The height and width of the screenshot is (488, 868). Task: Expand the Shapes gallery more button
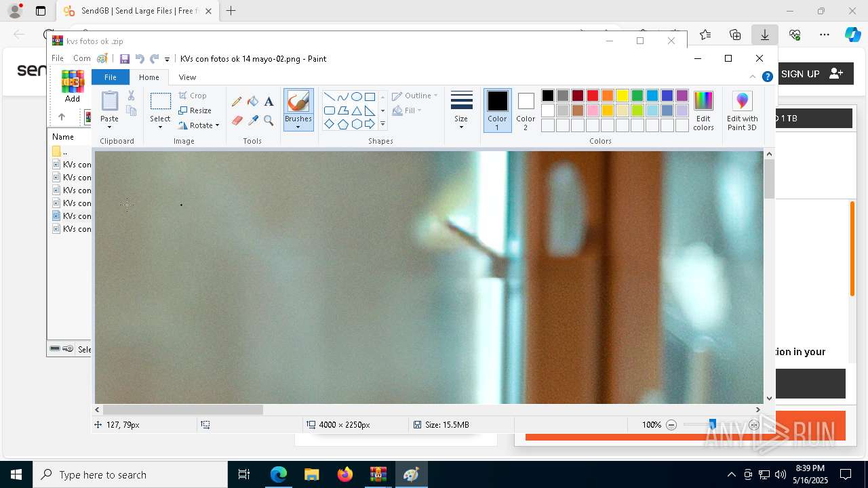(x=382, y=124)
